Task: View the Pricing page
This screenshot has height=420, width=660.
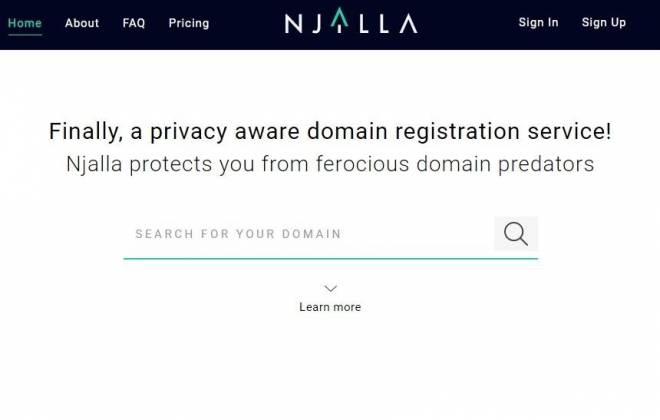Action: (x=189, y=23)
